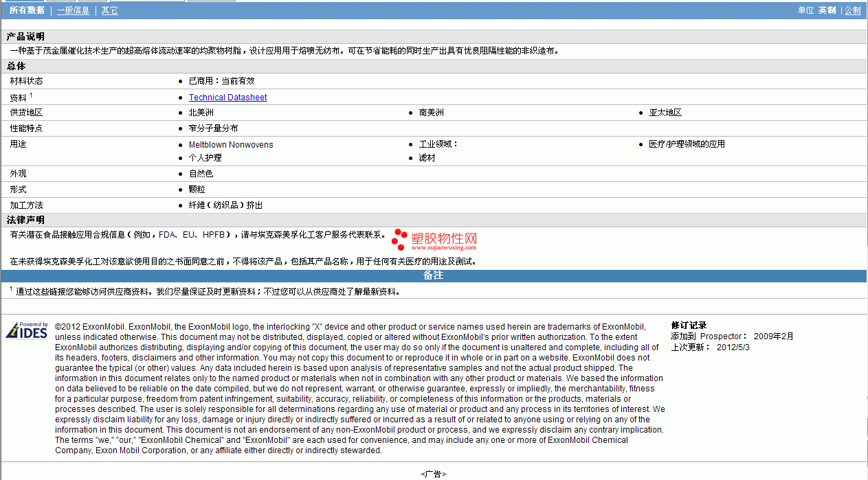Click the 南美洲 region entry
Viewport: 868px width, 480px height.
pyautogui.click(x=432, y=113)
